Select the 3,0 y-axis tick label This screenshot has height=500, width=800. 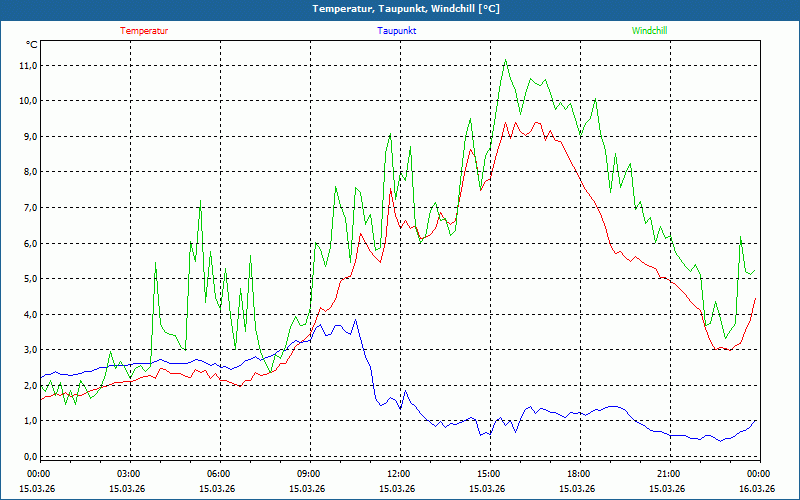point(29,350)
